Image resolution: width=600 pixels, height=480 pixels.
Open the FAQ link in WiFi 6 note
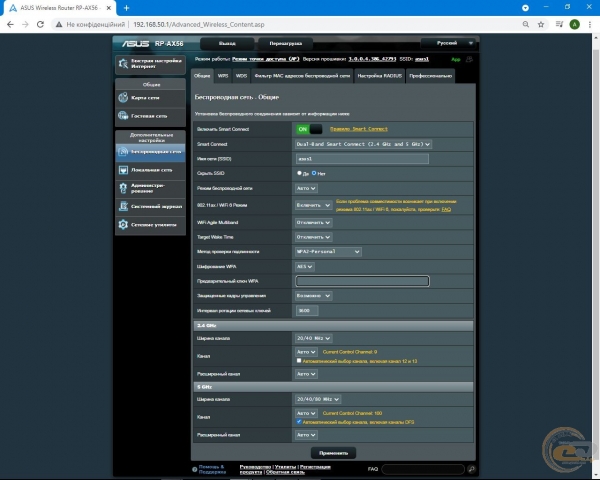[446, 209]
